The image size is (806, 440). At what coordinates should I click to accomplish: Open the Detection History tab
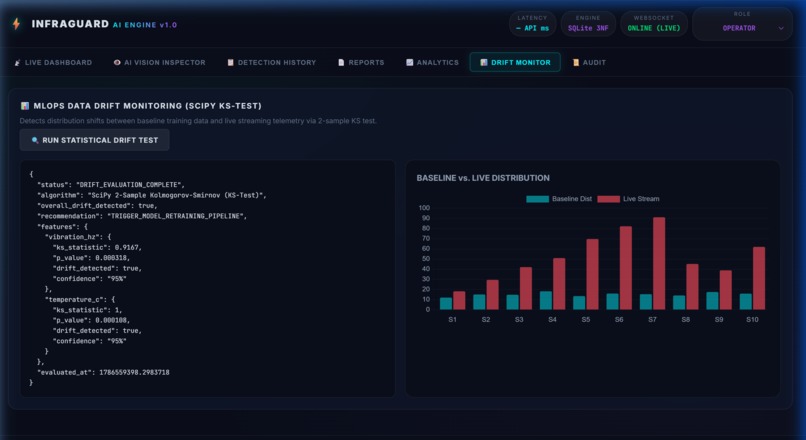[x=272, y=63]
